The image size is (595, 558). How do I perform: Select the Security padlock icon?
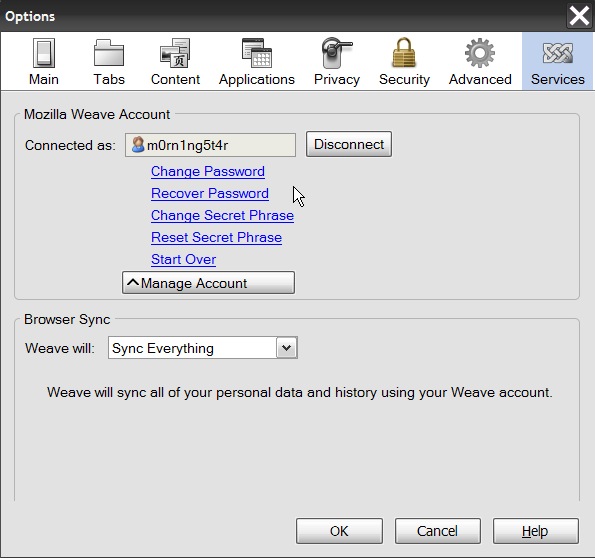click(x=404, y=53)
